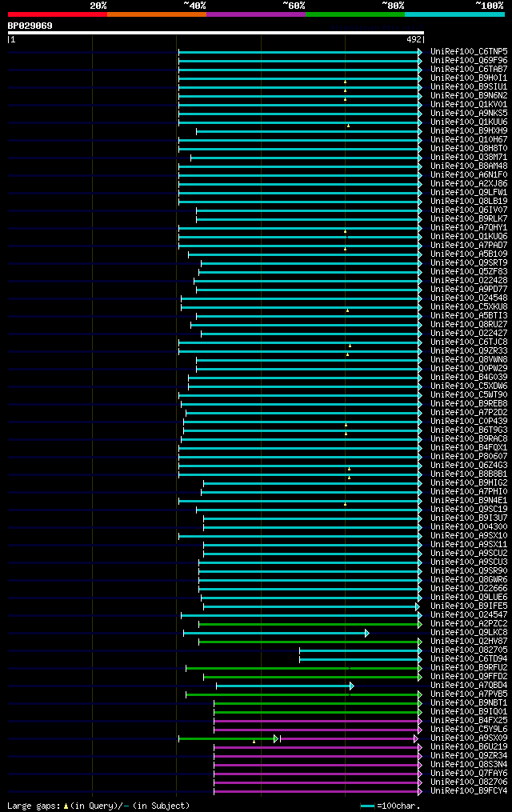This screenshot has height=812, width=512.
Task: Click the yellow gap marker on the UniRef100_C6TJC8 bar
Action: point(350,346)
